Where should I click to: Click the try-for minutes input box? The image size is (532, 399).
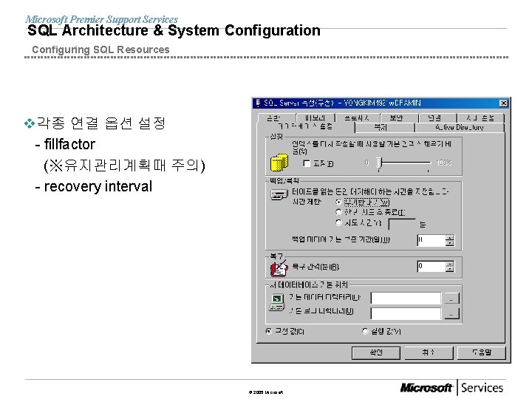click(402, 224)
